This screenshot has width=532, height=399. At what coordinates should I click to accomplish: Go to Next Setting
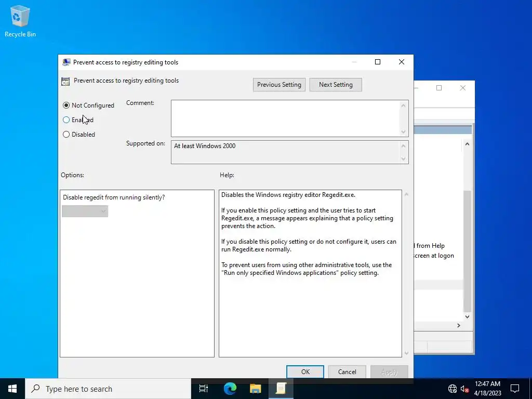click(x=336, y=85)
